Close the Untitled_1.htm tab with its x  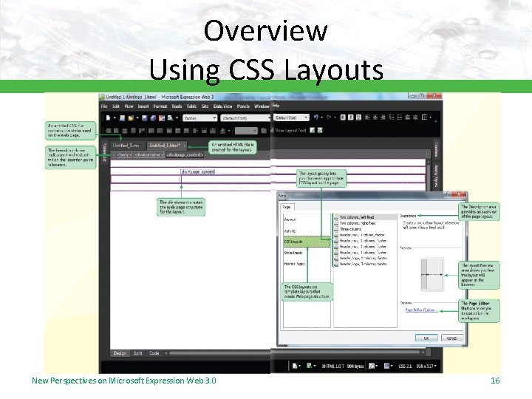point(184,146)
